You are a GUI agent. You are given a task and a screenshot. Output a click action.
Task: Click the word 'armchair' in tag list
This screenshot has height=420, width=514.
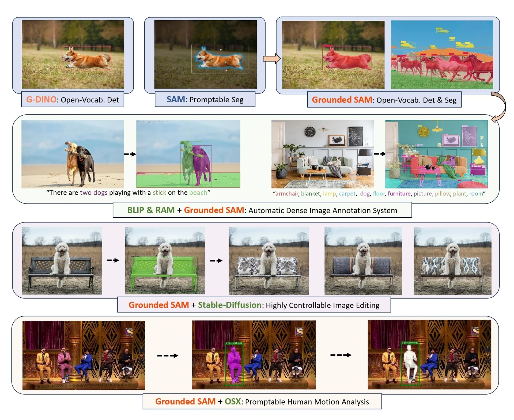286,194
